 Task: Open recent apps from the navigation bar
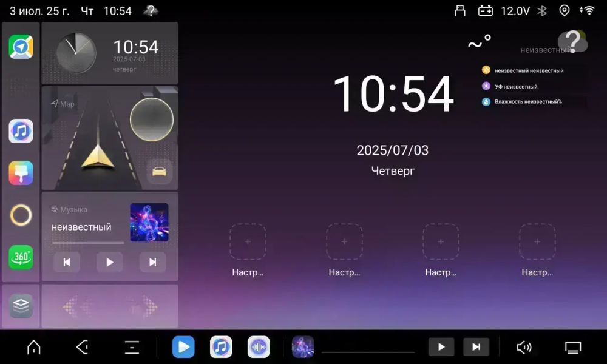(x=132, y=346)
